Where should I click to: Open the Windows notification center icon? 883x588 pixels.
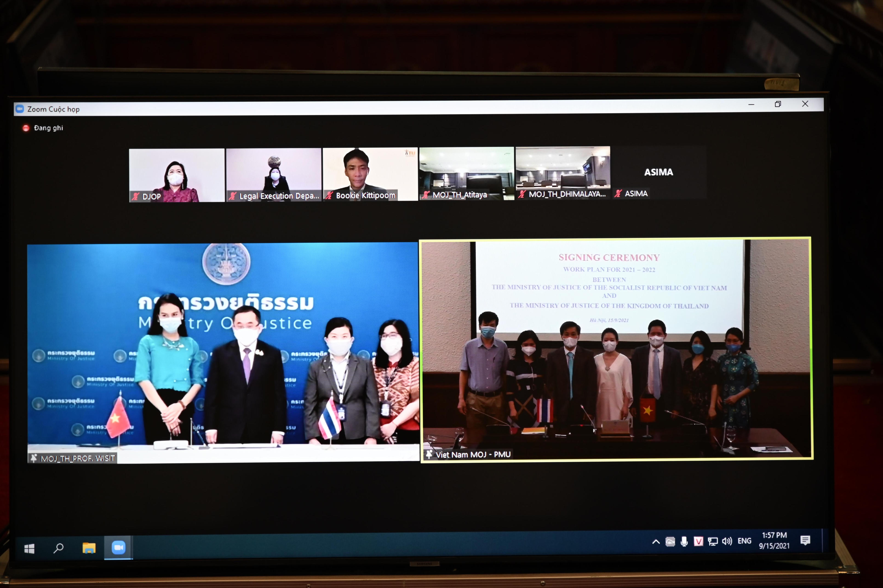(x=805, y=540)
